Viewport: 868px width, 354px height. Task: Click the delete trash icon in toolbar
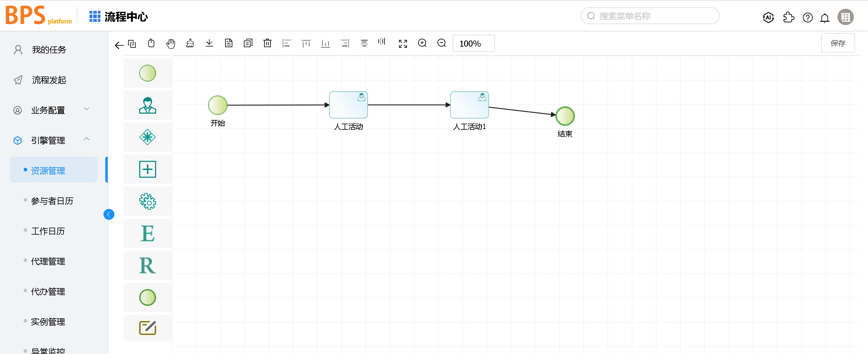(x=267, y=43)
